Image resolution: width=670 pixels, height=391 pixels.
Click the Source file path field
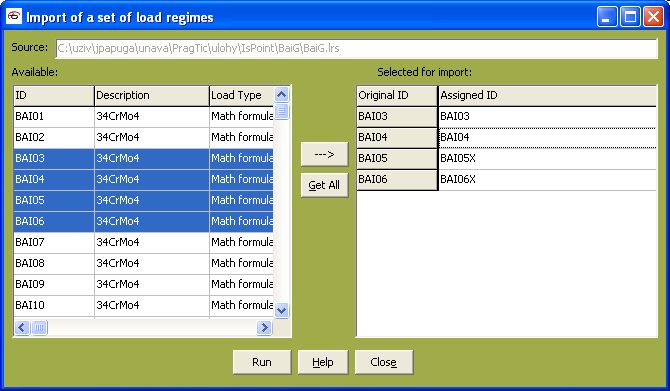356,48
